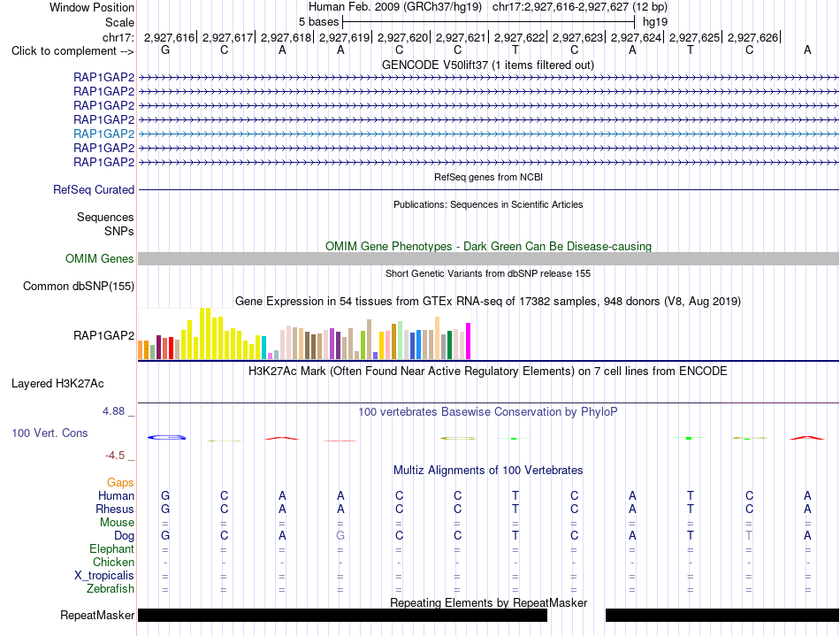Click the magenta bar in GTEx chart
Image resolution: width=840 pixels, height=636 pixels.
click(x=469, y=341)
